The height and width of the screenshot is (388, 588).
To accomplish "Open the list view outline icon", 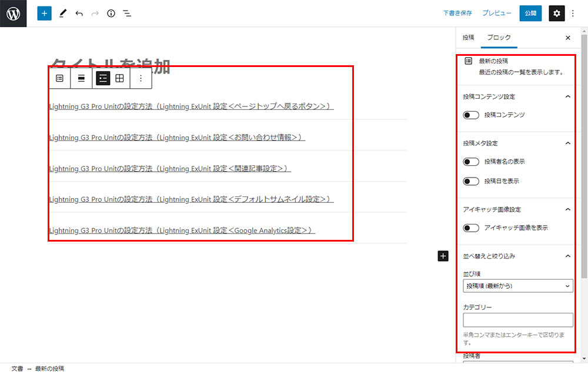I will 127,13.
